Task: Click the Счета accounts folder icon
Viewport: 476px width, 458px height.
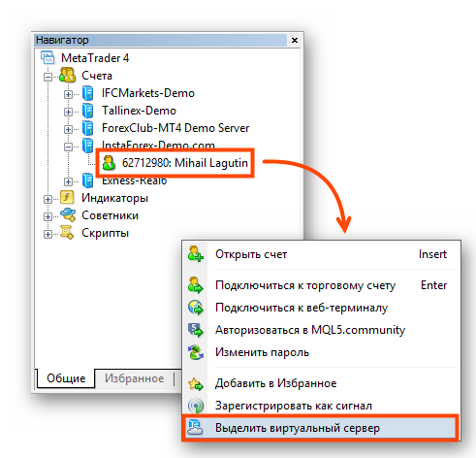Action: pyautogui.click(x=68, y=76)
